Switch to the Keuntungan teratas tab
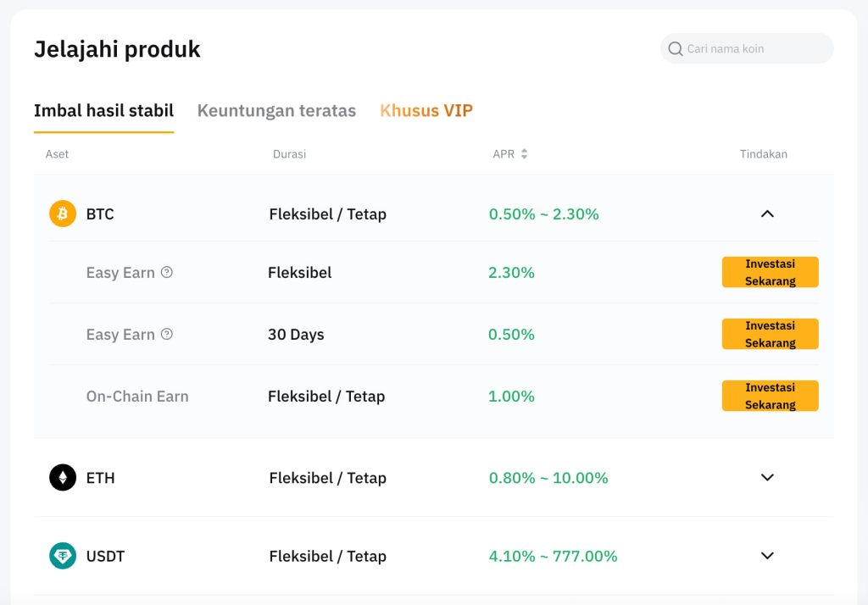This screenshot has width=868, height=605. point(276,110)
